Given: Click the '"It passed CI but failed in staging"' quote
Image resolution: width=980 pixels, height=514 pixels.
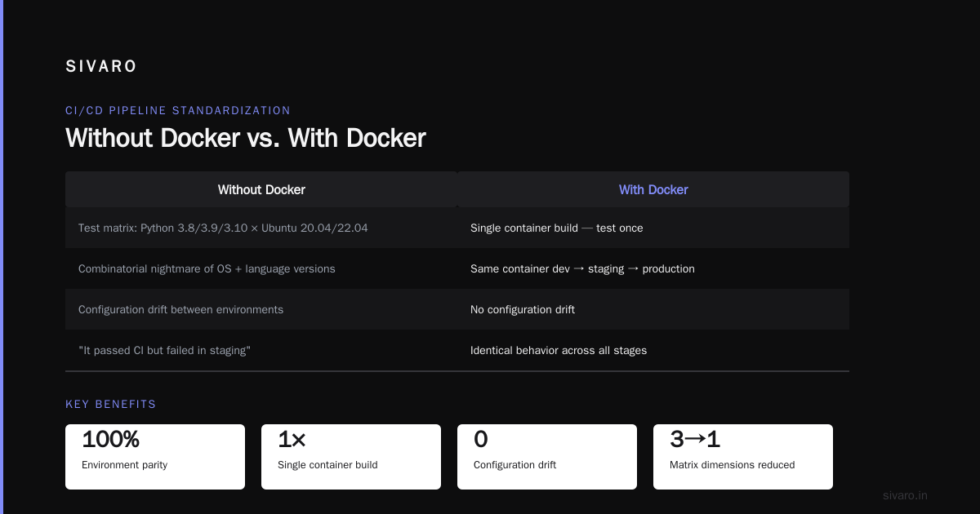Looking at the screenshot, I should [164, 350].
